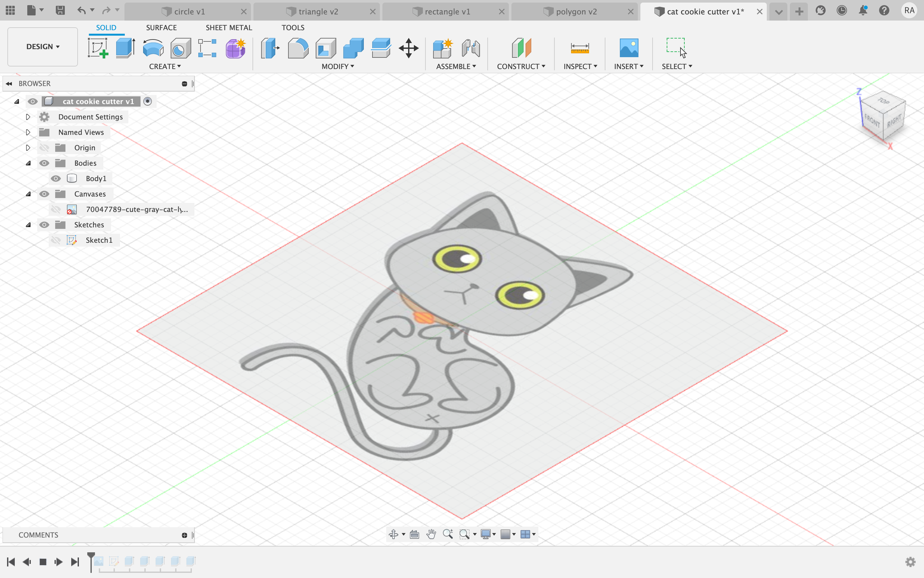The width and height of the screenshot is (924, 578).
Task: Choose the Shell tool
Action: click(326, 48)
